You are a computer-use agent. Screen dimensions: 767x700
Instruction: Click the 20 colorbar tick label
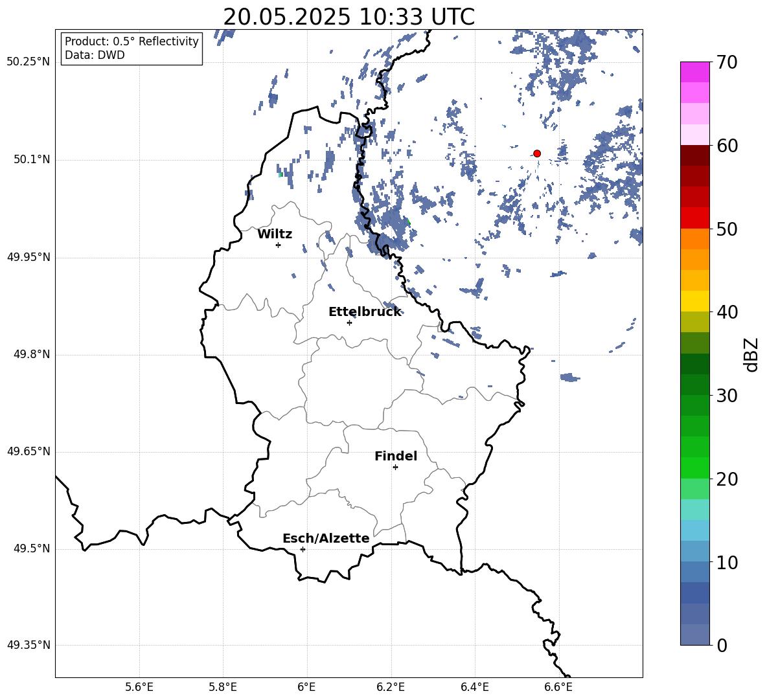pyautogui.click(x=727, y=479)
